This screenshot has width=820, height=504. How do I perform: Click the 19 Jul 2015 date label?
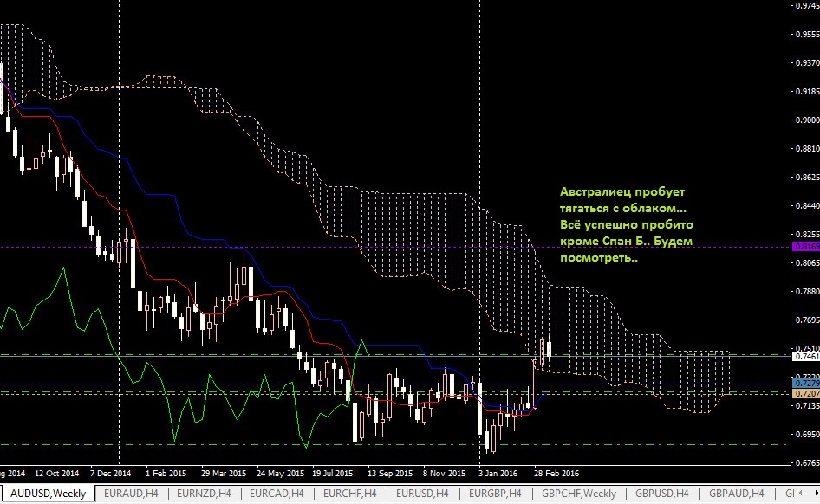tap(332, 473)
